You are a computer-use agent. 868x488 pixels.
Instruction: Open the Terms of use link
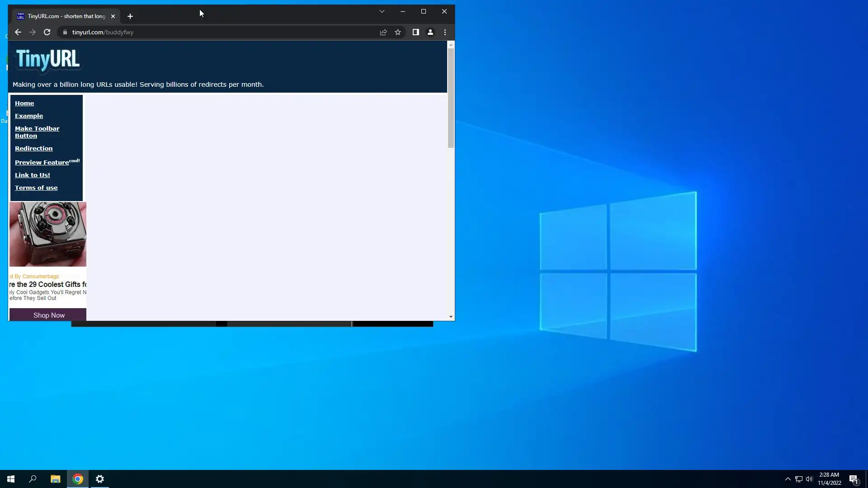(36, 188)
